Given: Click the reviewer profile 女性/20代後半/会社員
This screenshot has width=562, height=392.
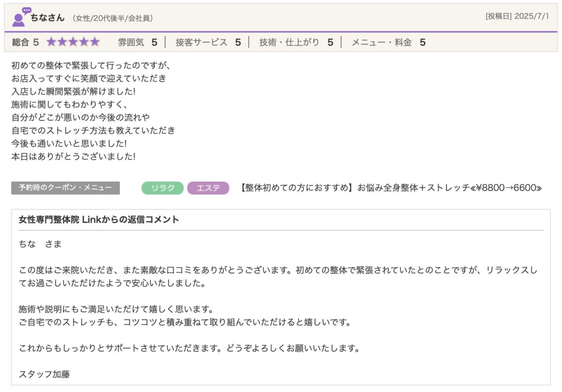Looking at the screenshot, I should click(112, 18).
